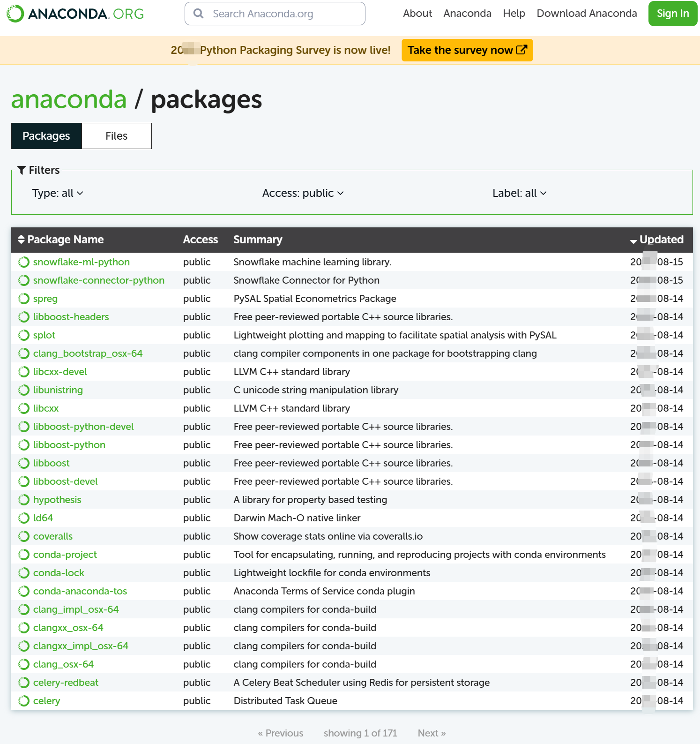Click 'Distributed Task Queue' summary text
This screenshot has width=700, height=744.
point(285,701)
